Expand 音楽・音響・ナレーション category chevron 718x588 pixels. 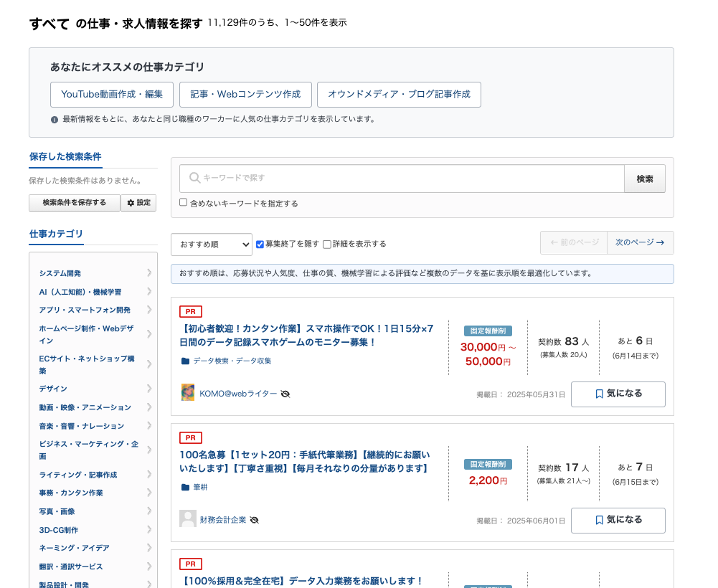pyautogui.click(x=149, y=426)
